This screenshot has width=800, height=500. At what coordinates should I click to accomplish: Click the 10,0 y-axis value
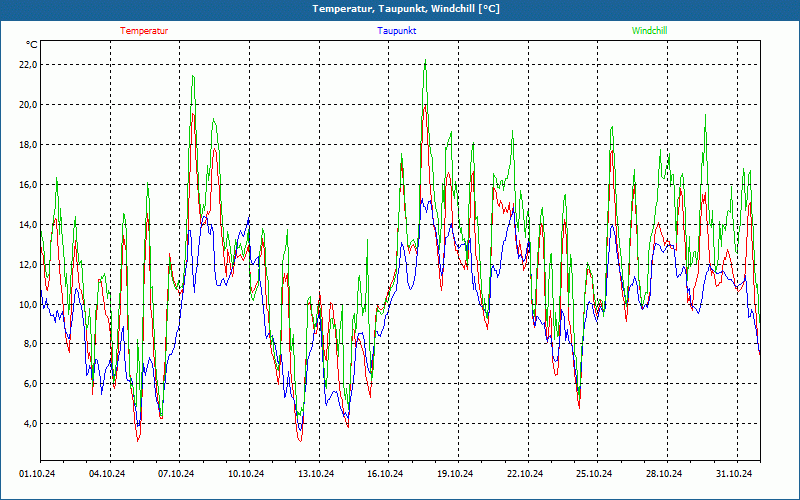[x=28, y=305]
